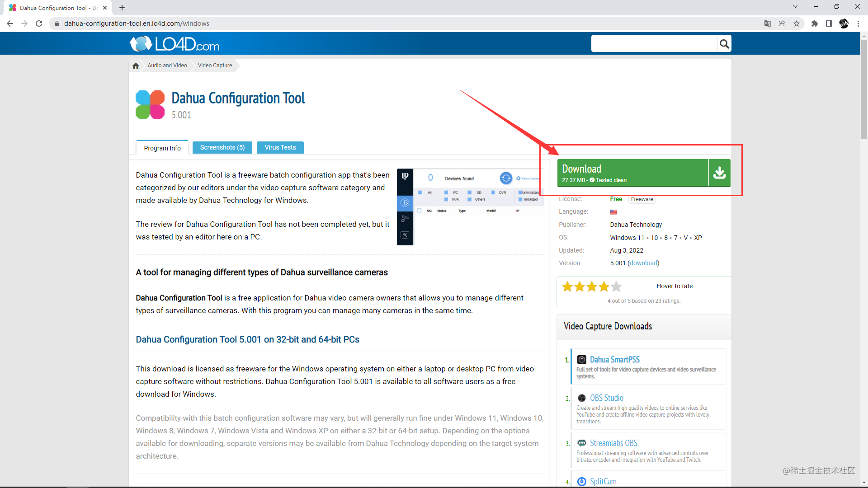Open the Chrome three-dot menu
The width and height of the screenshot is (868, 488).
pos(858,23)
